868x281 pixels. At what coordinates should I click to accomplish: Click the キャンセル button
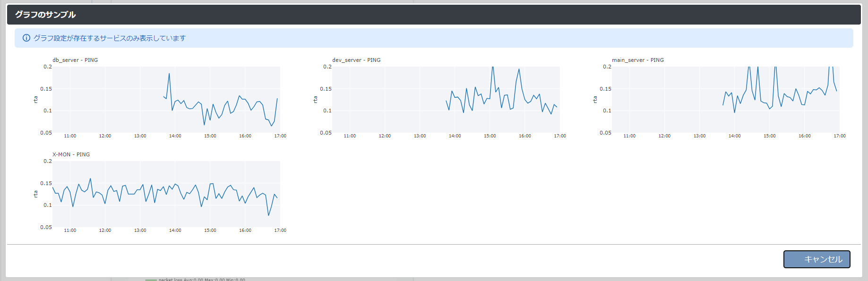point(816,259)
